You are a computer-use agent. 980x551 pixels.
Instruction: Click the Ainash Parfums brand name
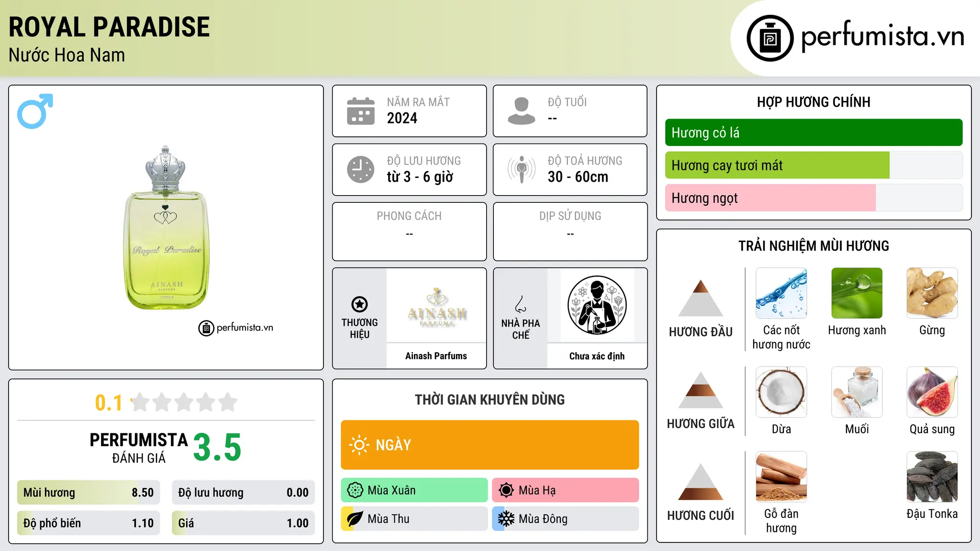436,356
